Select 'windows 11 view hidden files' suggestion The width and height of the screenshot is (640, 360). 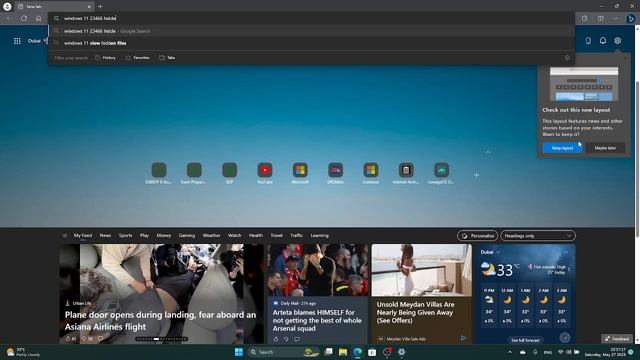coord(311,43)
